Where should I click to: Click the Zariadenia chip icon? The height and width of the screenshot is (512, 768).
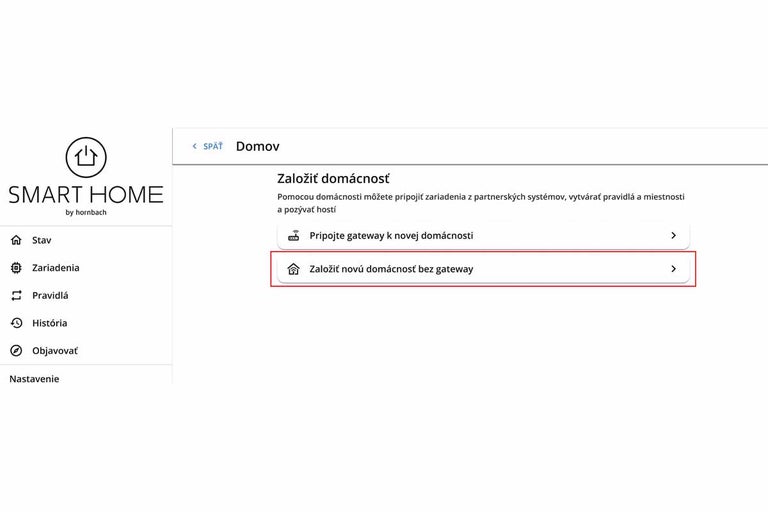coord(16,268)
